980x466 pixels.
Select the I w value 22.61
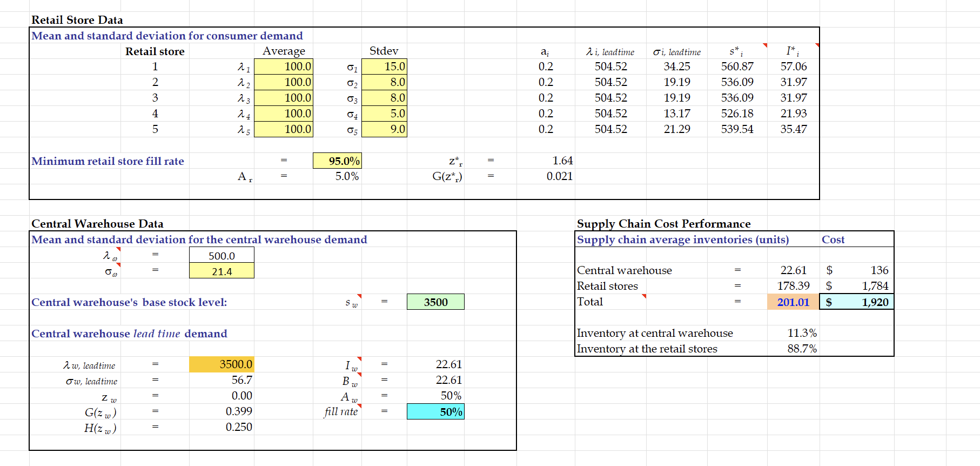(x=449, y=364)
